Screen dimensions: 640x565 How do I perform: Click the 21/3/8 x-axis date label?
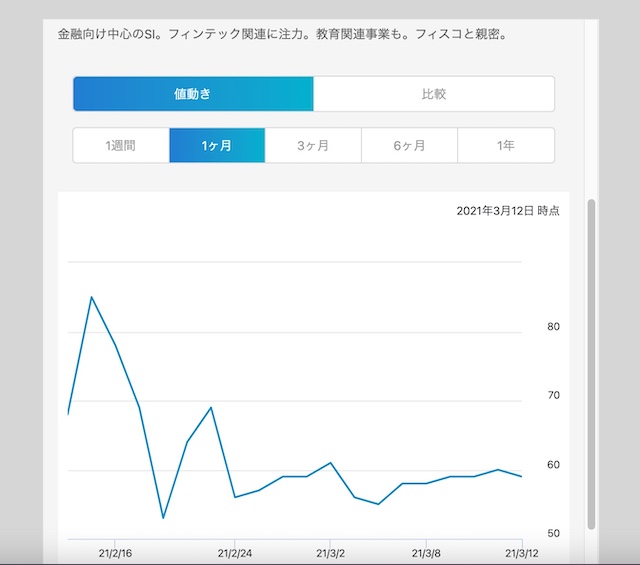pyautogui.click(x=426, y=552)
